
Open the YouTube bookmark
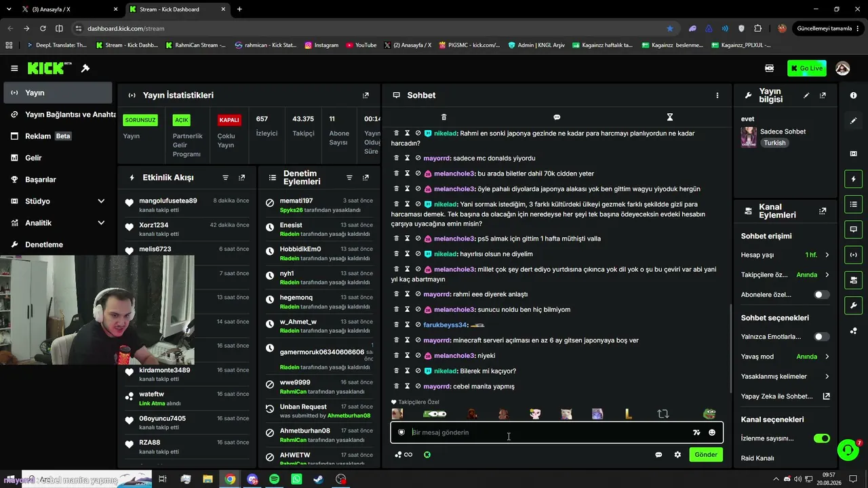coord(361,45)
